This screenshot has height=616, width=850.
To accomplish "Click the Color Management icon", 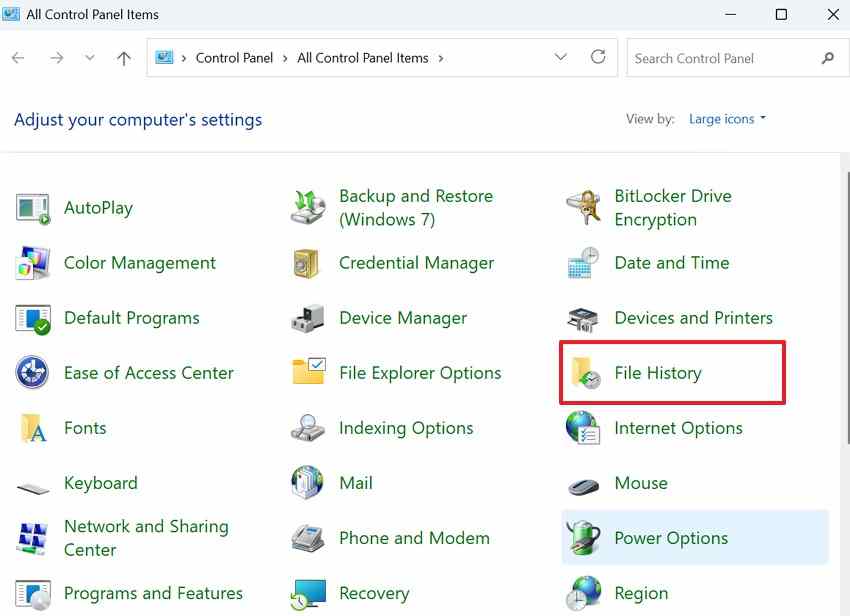I will [33, 263].
